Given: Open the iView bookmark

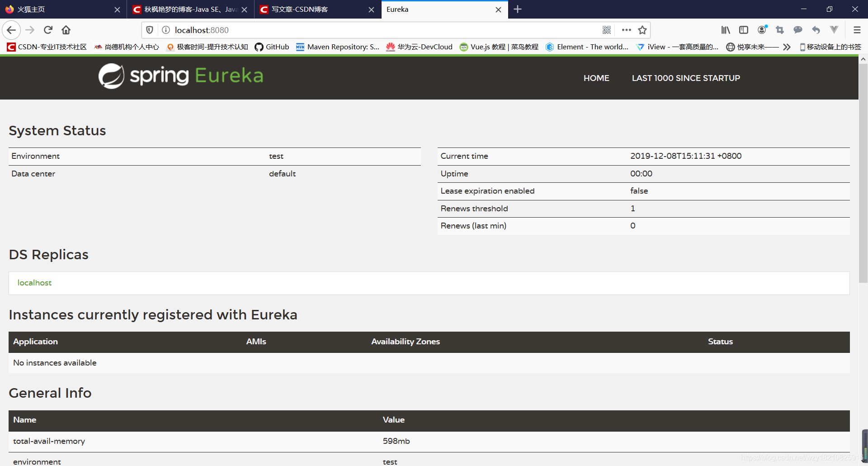Looking at the screenshot, I should (677, 47).
